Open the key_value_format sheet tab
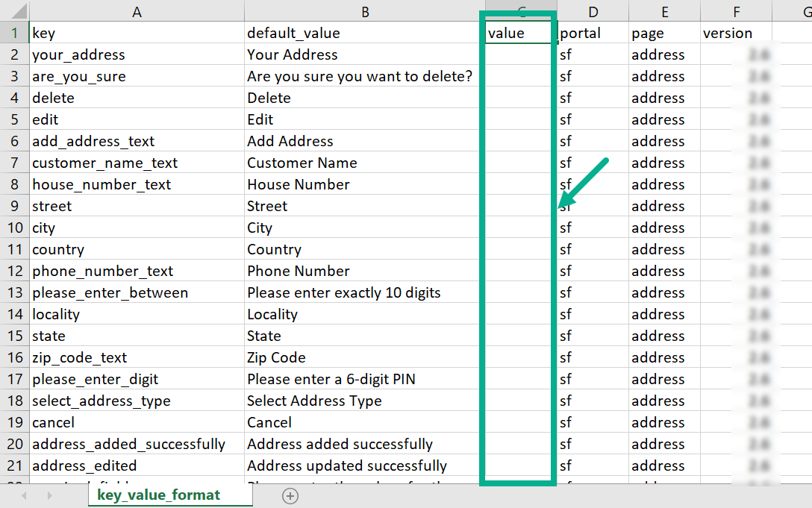This screenshot has width=812, height=508. click(x=159, y=495)
